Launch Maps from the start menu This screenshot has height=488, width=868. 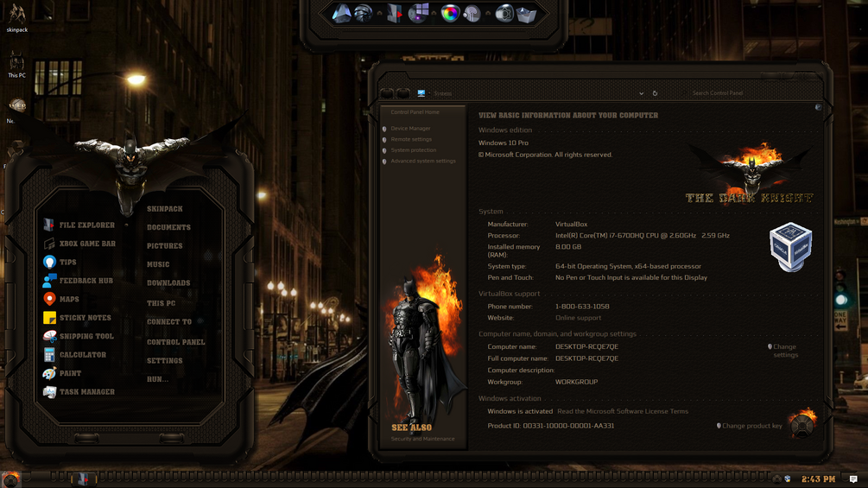(61, 300)
